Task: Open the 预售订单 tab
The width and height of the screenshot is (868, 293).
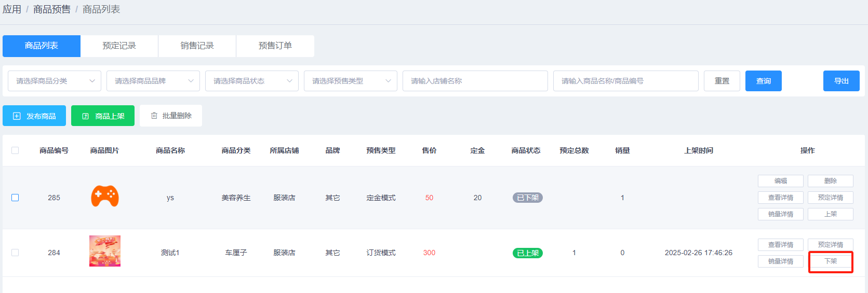Action: (x=275, y=46)
